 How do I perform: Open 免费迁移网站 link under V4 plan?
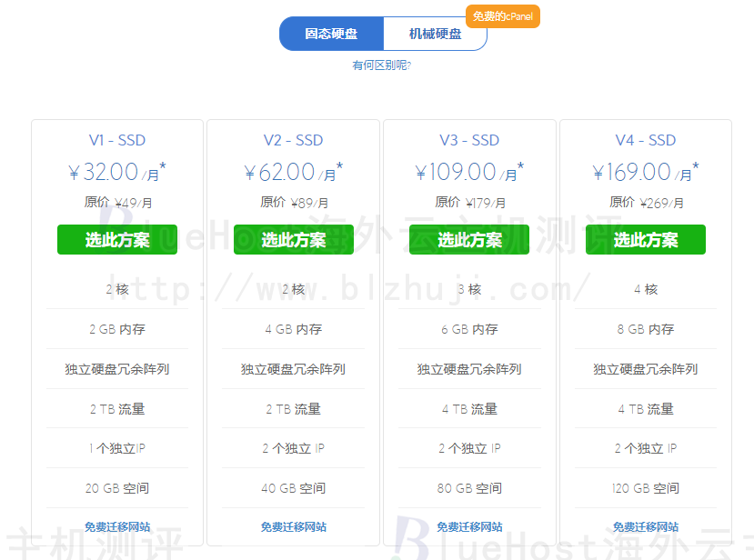pos(646,527)
